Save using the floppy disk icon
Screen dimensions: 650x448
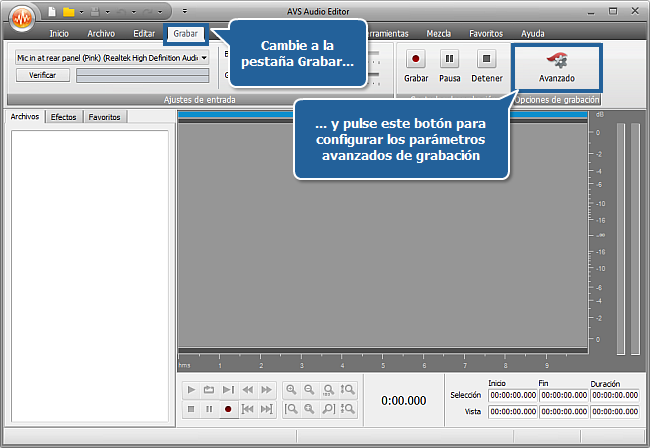click(x=95, y=12)
